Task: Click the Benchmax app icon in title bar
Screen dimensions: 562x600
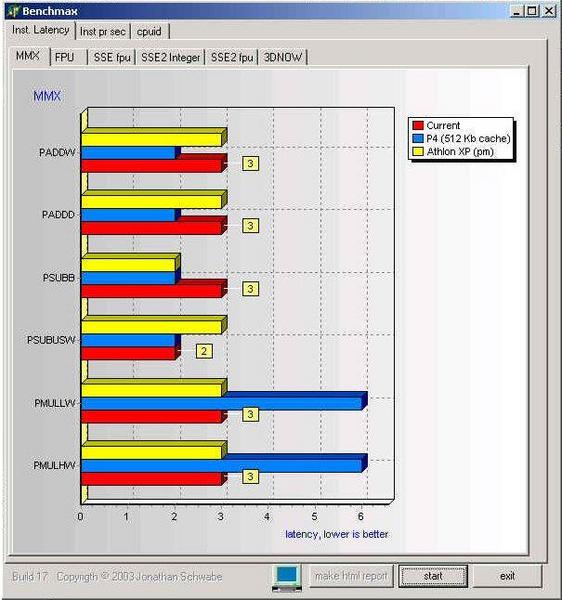Action: [14, 11]
